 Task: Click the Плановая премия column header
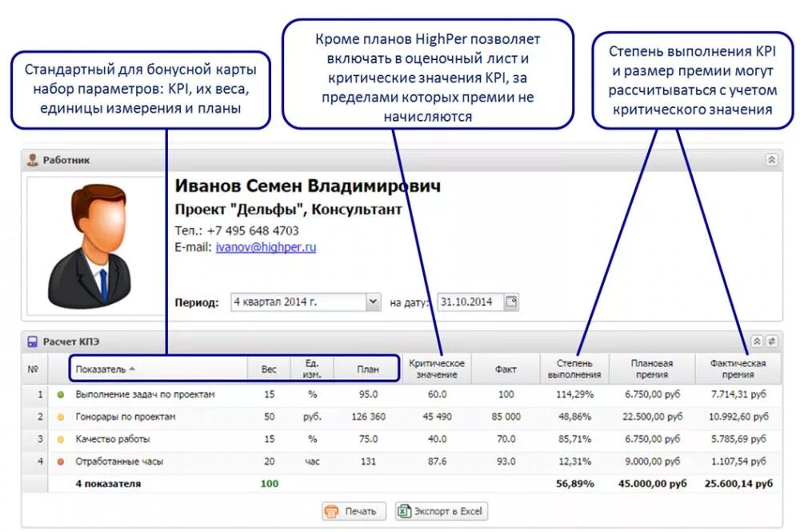click(x=652, y=369)
